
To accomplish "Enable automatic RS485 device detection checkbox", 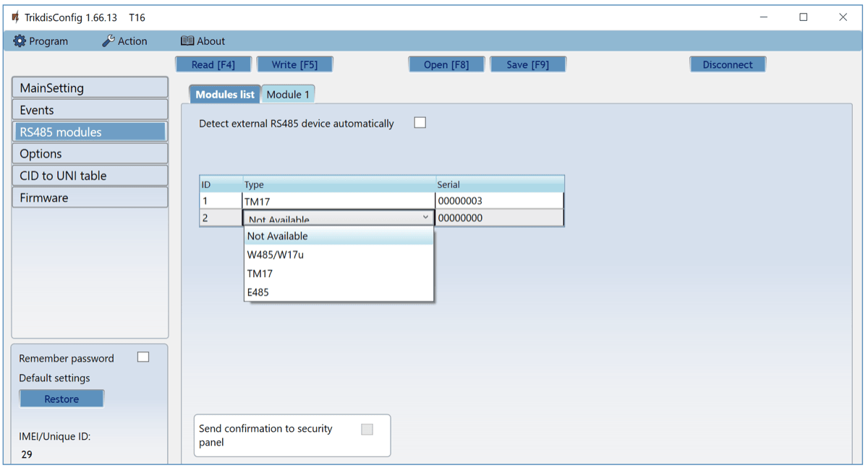I will coord(420,123).
